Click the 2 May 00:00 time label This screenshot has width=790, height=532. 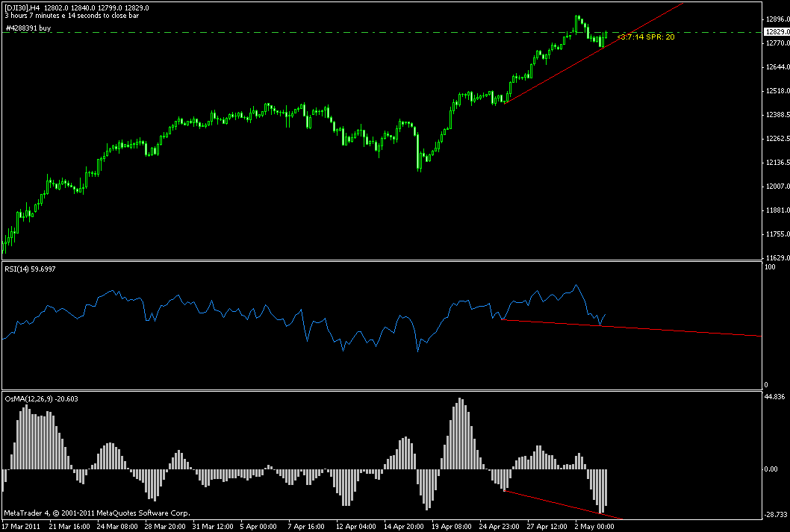[596, 527]
